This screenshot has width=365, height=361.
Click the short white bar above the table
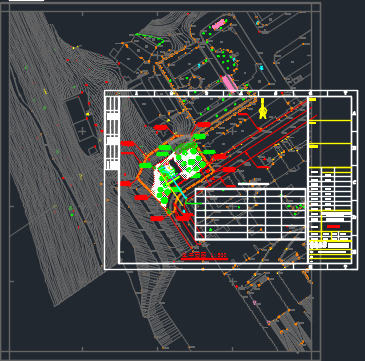point(253,184)
